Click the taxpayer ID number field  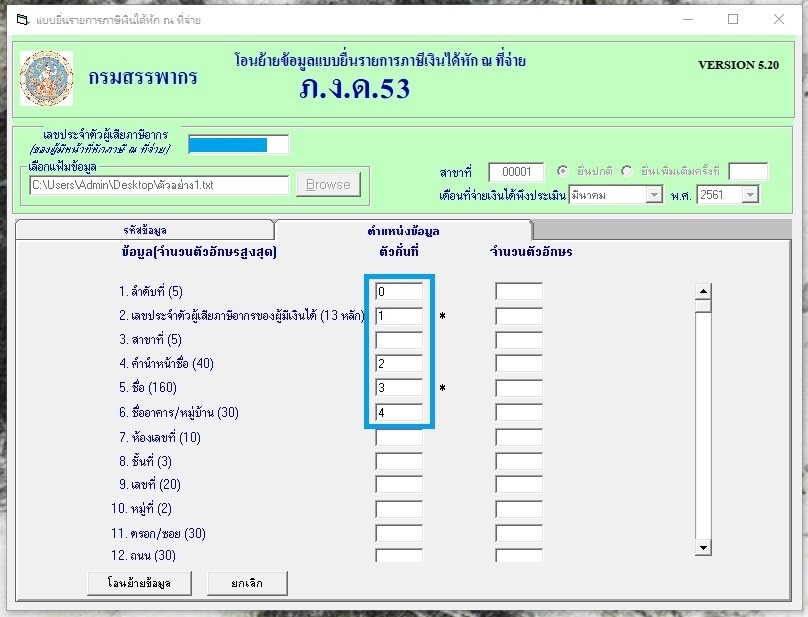coord(239,144)
